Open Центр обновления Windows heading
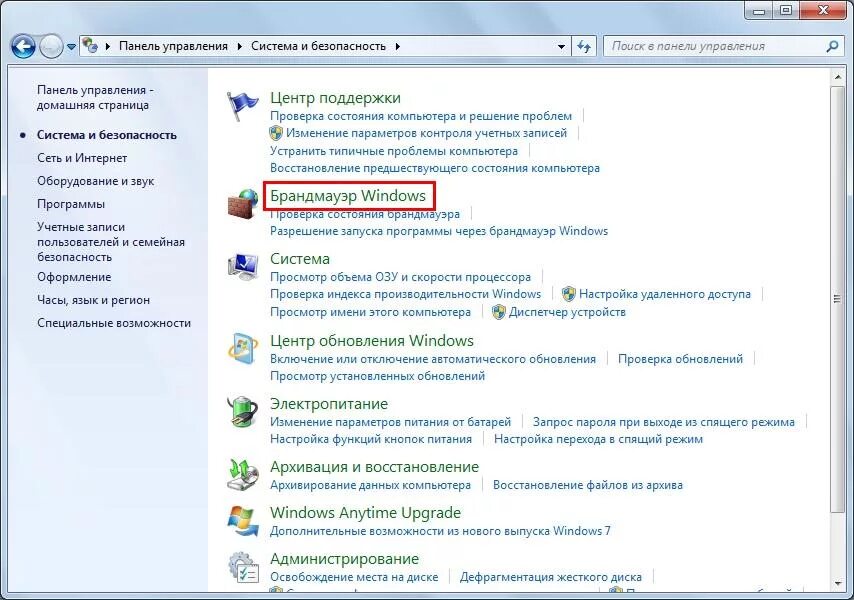This screenshot has height=600, width=854. coord(371,341)
